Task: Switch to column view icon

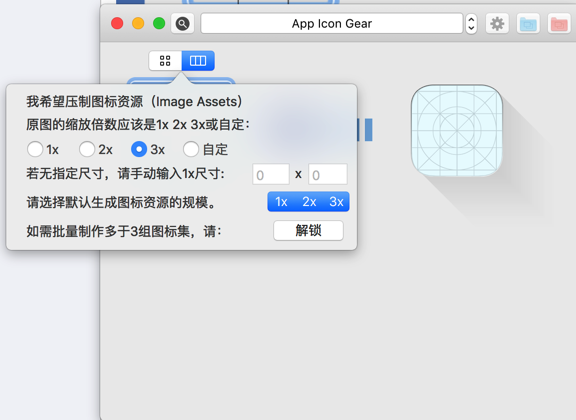Action: tap(198, 61)
